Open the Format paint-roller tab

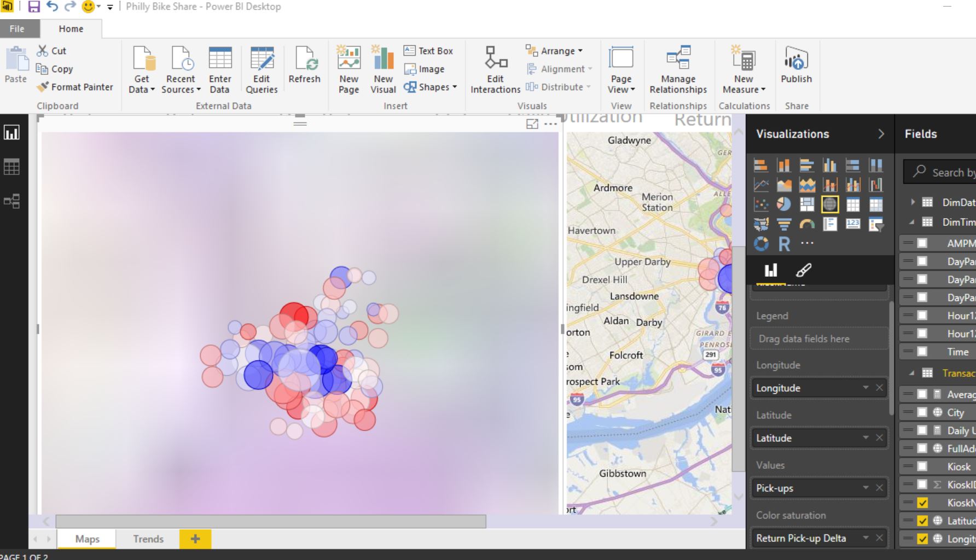[804, 270]
